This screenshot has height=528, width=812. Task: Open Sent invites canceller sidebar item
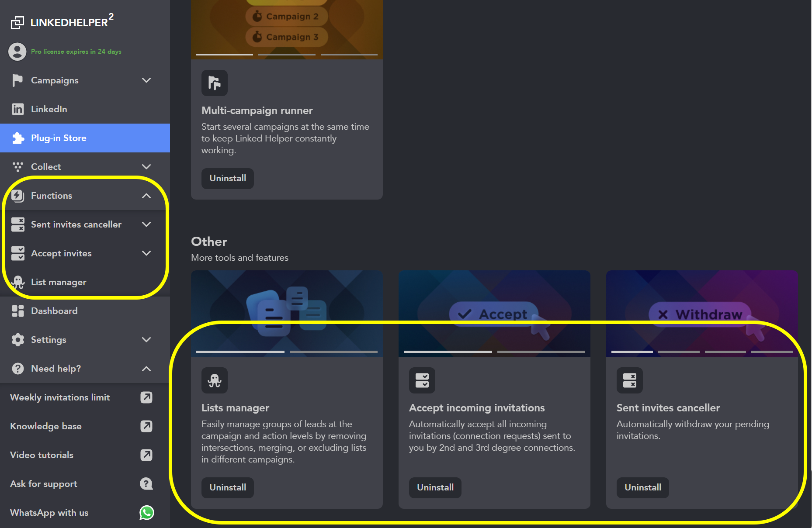[x=85, y=224]
